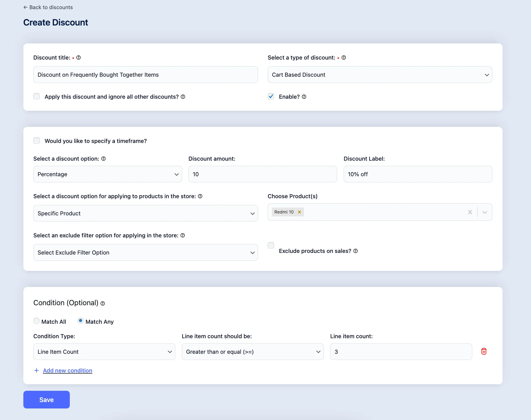Click plus icon before Add new condition

coord(37,370)
